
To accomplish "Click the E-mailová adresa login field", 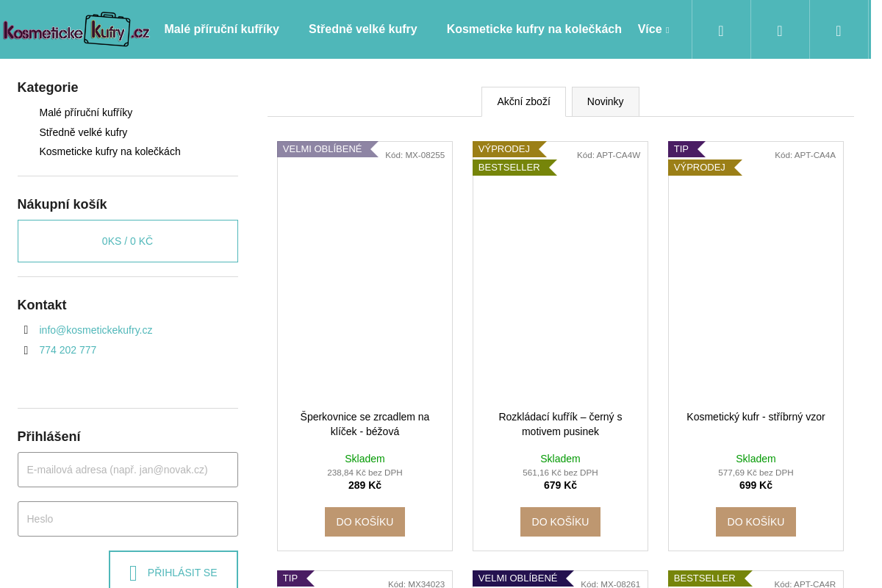I will point(127,470).
